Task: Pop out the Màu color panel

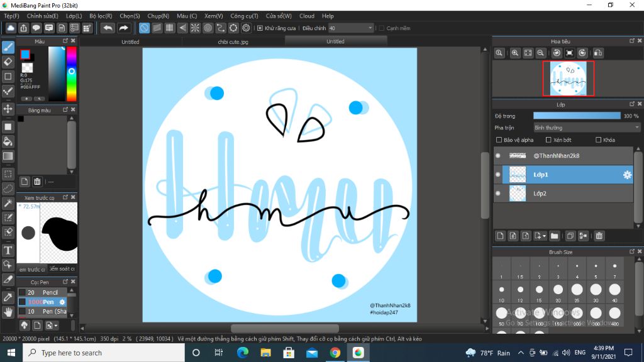Action: point(65,41)
